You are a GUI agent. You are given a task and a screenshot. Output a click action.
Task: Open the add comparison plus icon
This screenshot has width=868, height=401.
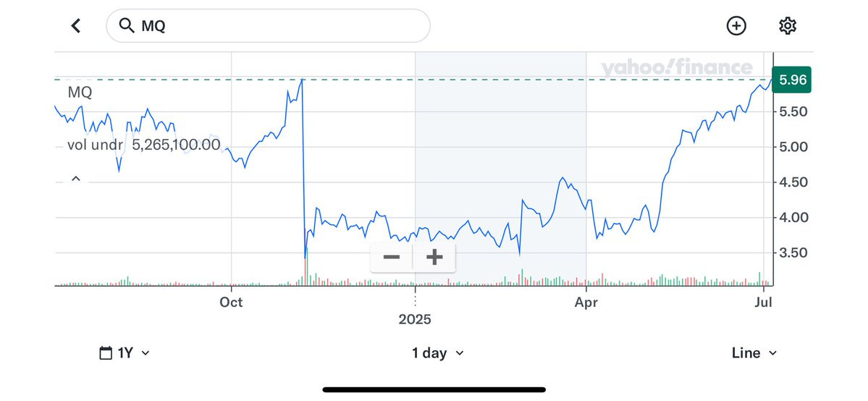tap(736, 25)
